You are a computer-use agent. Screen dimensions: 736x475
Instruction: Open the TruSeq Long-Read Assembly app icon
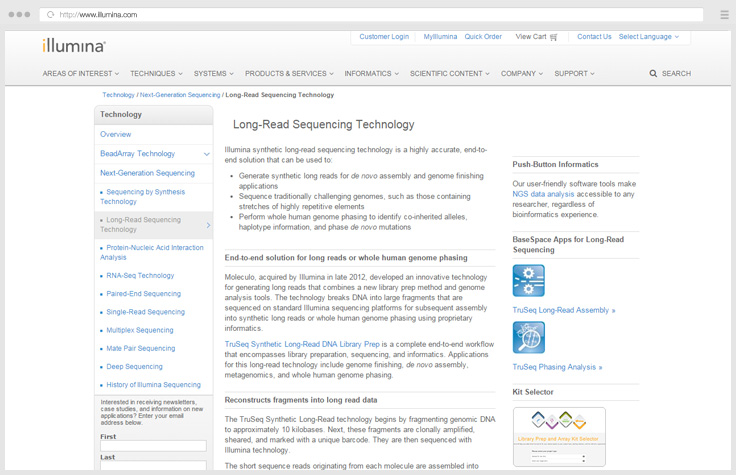pyautogui.click(x=528, y=280)
